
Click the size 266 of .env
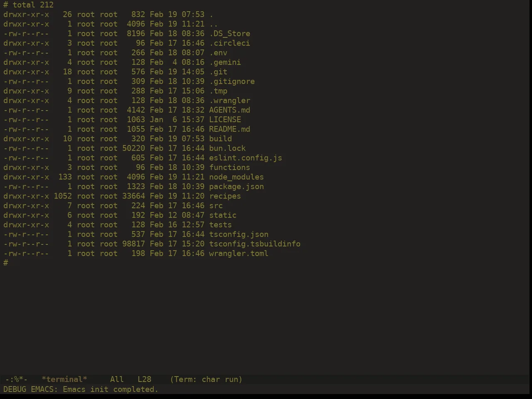(x=138, y=53)
